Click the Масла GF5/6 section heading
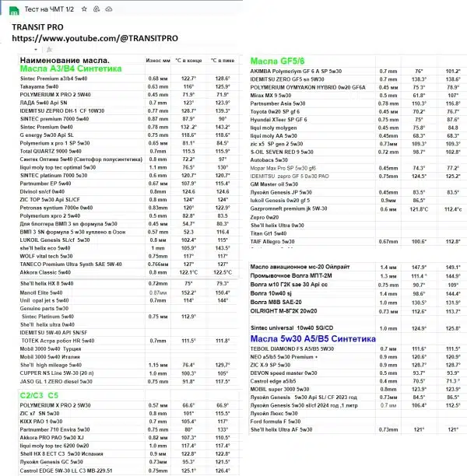 click(x=277, y=61)
